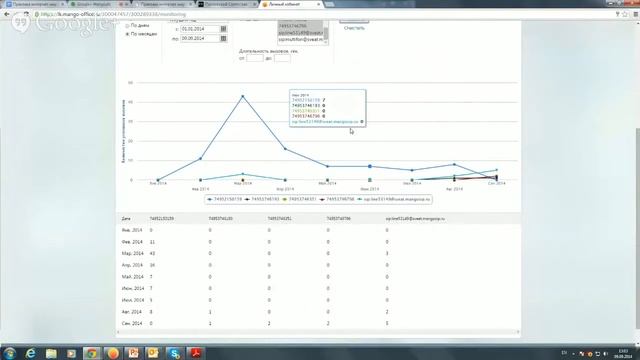Click the 'Сен. 2014' table row label

(x=132, y=323)
